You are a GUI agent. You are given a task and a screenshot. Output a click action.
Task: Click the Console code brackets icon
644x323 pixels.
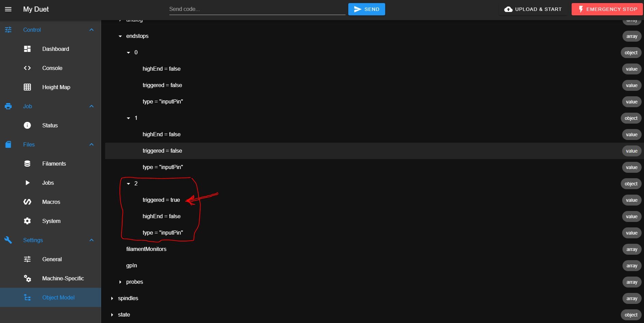27,68
